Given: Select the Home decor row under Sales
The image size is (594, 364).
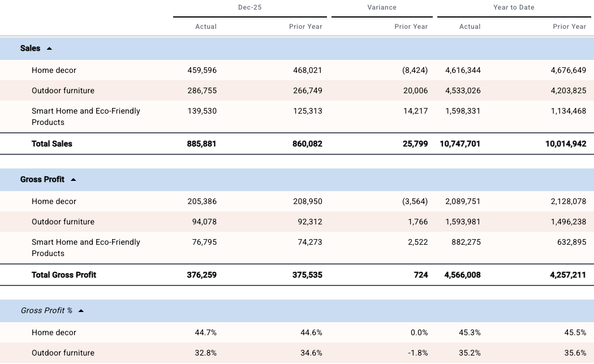Looking at the screenshot, I should click(x=54, y=70).
